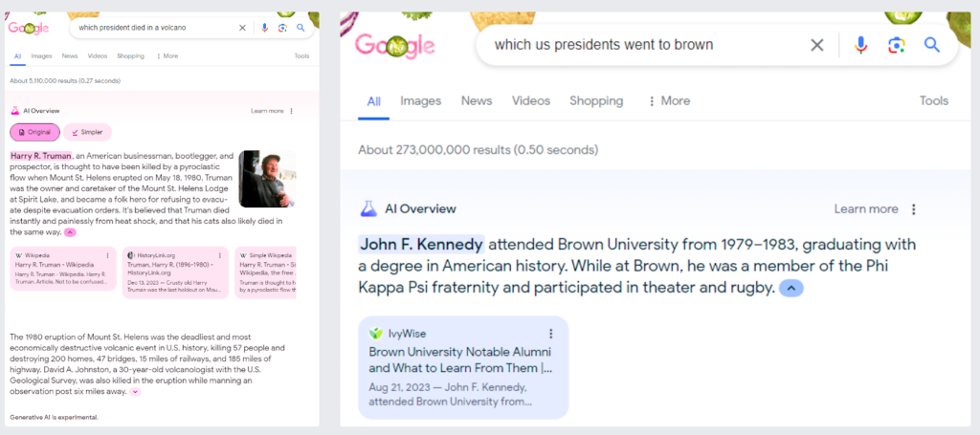Open Tools in Brown search window
The width and height of the screenshot is (980, 435).
tap(934, 101)
